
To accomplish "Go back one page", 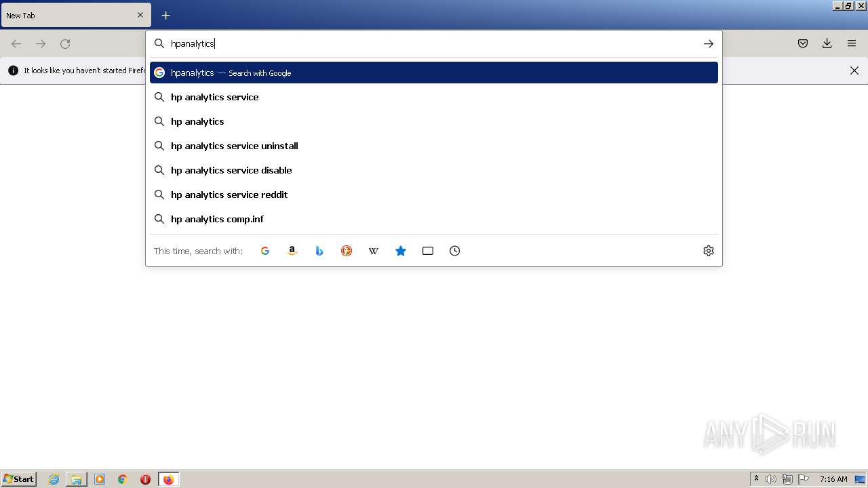I will pos(16,43).
